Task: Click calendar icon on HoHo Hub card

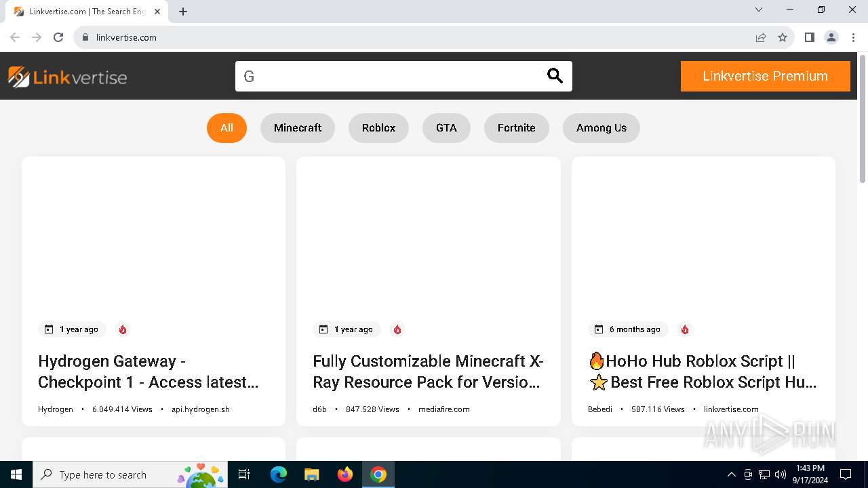Action: [x=599, y=329]
